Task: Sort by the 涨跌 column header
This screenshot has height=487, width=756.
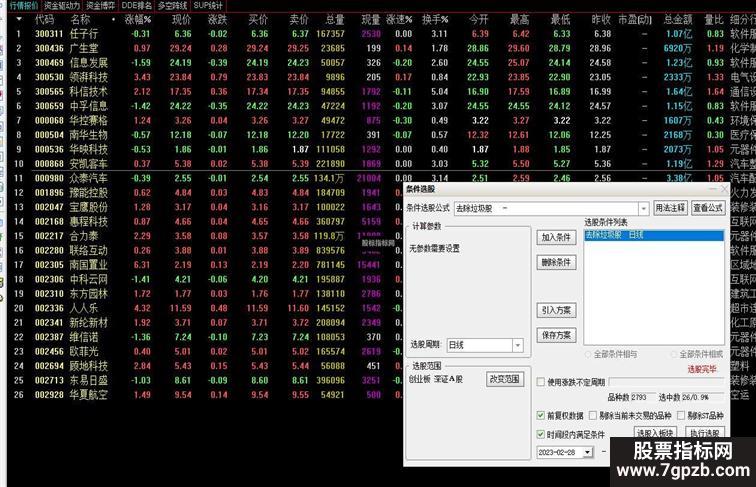Action: [x=217, y=20]
